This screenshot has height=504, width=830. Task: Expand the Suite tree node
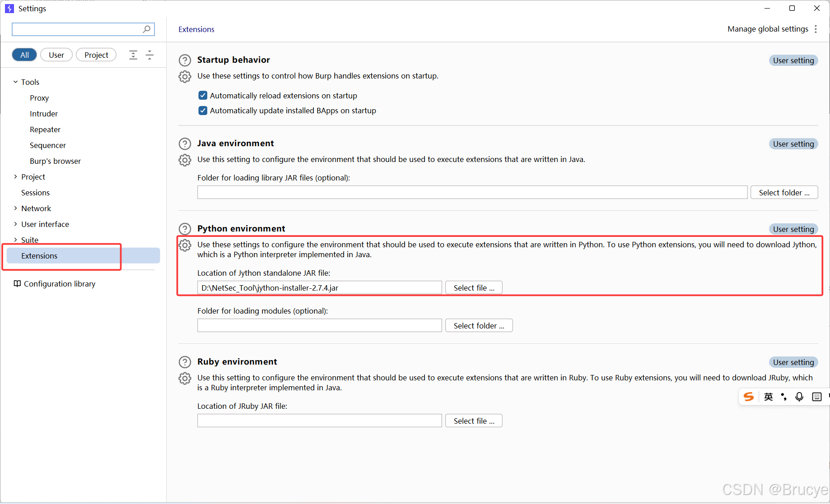15,240
